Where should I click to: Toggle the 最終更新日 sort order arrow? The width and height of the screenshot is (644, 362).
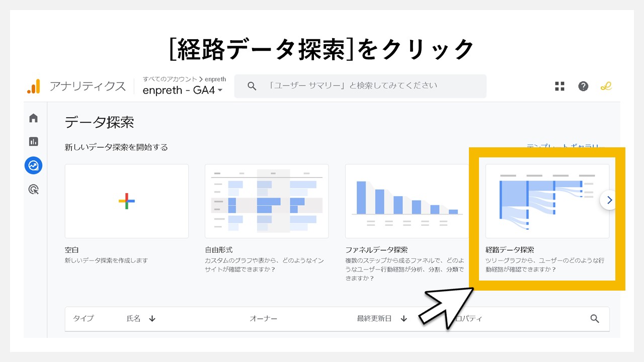coord(404,318)
